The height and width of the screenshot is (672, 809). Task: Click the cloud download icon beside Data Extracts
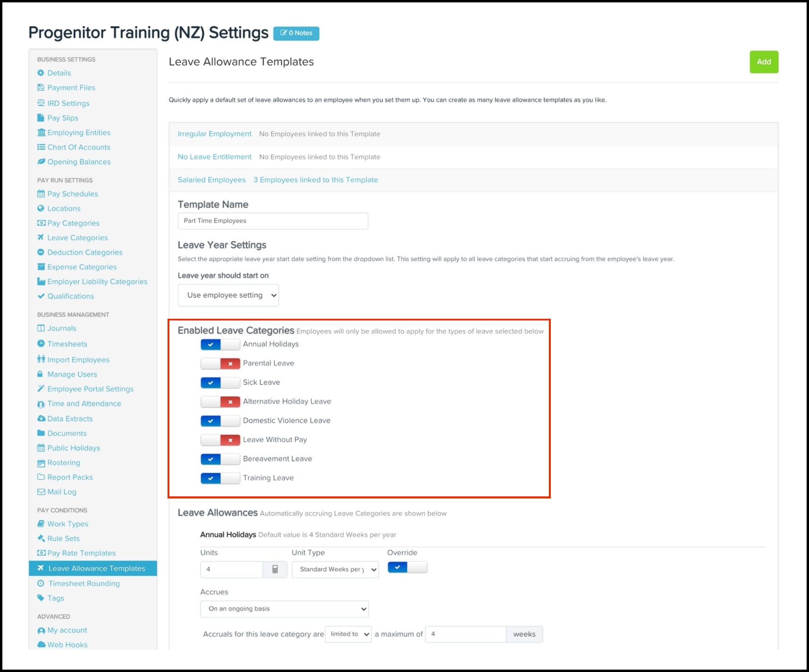(41, 419)
